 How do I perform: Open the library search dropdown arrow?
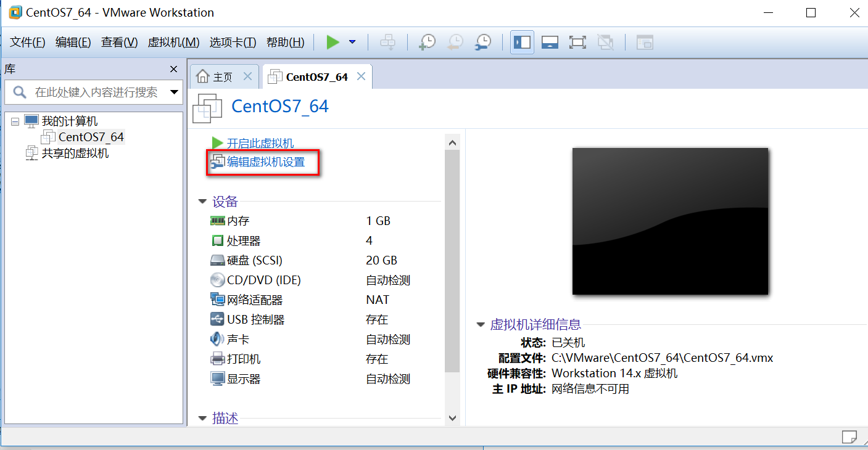pos(175,92)
